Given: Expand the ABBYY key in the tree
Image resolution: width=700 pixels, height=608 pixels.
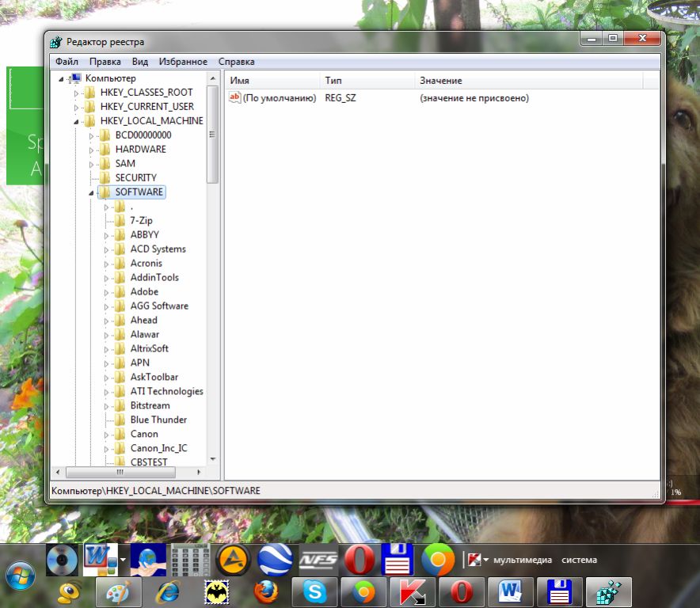Looking at the screenshot, I should pos(107,235).
